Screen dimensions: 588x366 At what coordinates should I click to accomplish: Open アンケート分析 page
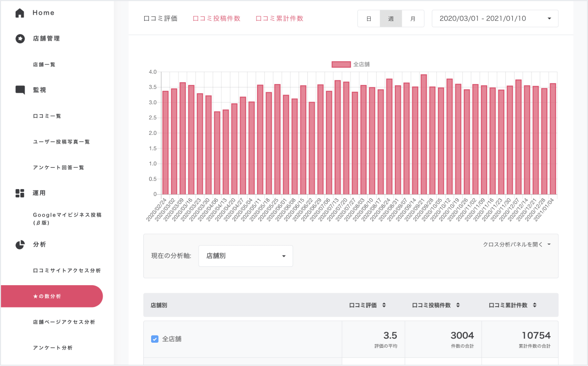pos(52,348)
